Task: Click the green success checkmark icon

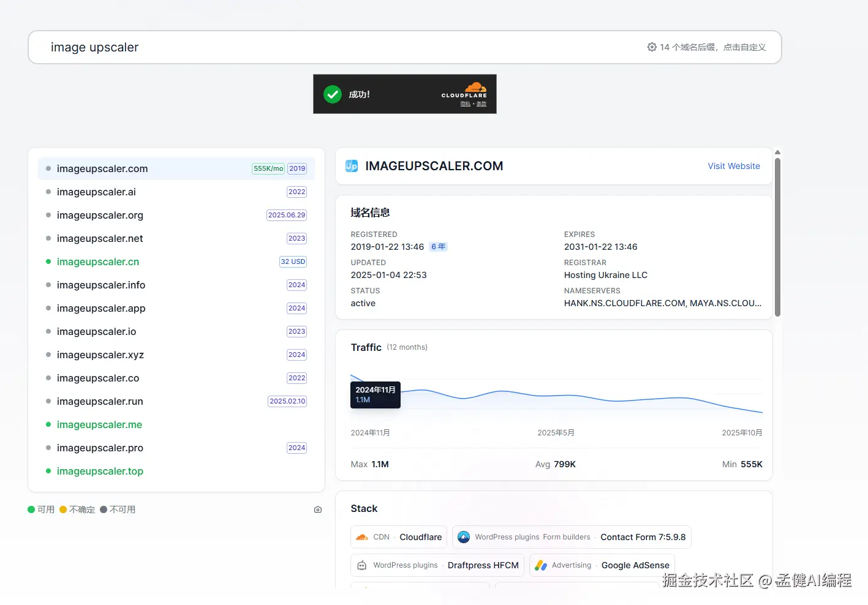Action: [x=333, y=94]
